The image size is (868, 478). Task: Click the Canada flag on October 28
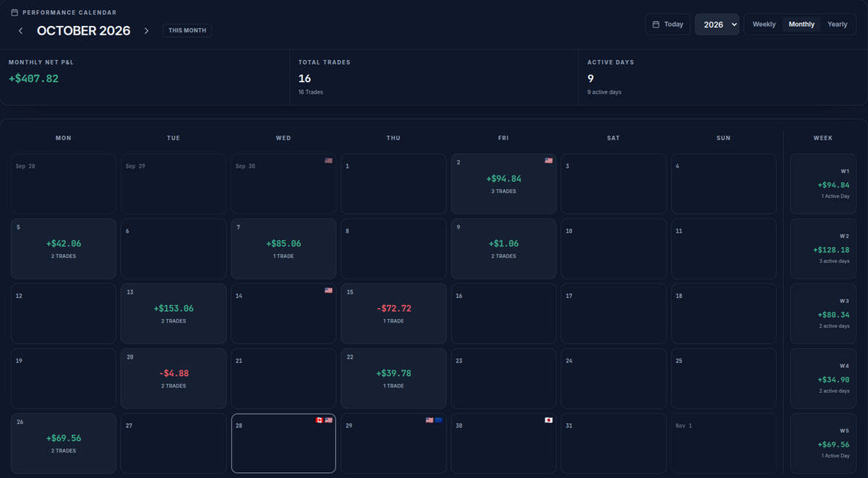pyautogui.click(x=319, y=420)
